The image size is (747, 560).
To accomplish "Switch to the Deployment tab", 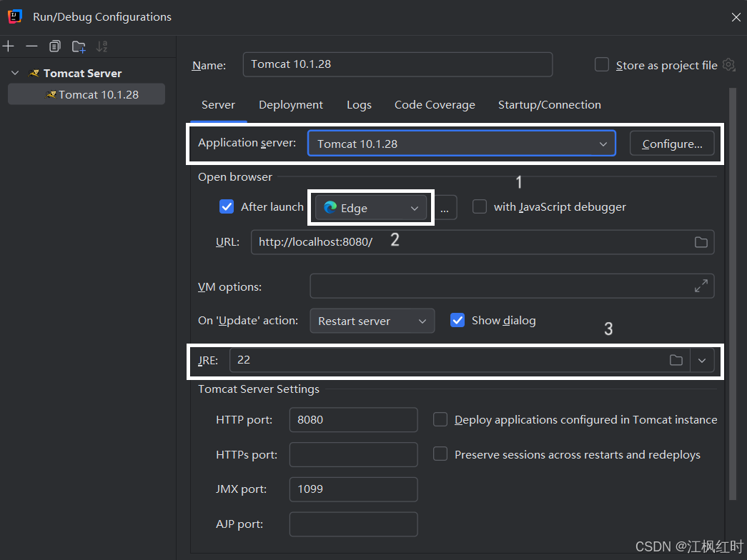I will (291, 105).
